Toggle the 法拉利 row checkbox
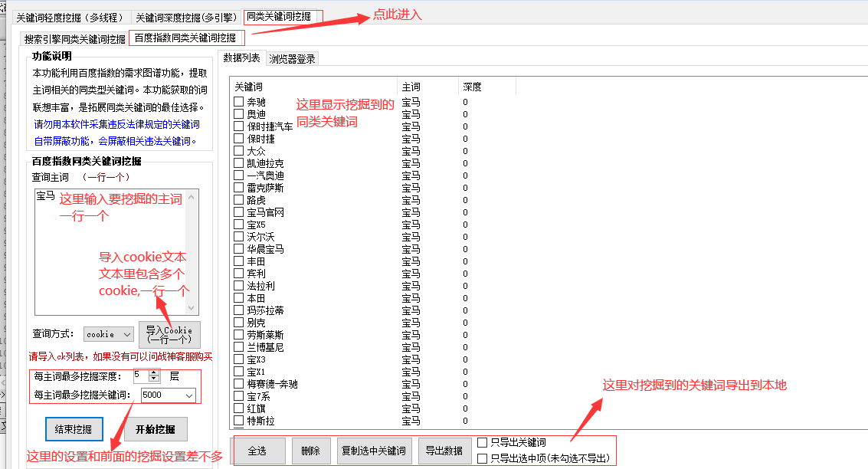Viewport: 868px width, 469px height. coord(238,285)
